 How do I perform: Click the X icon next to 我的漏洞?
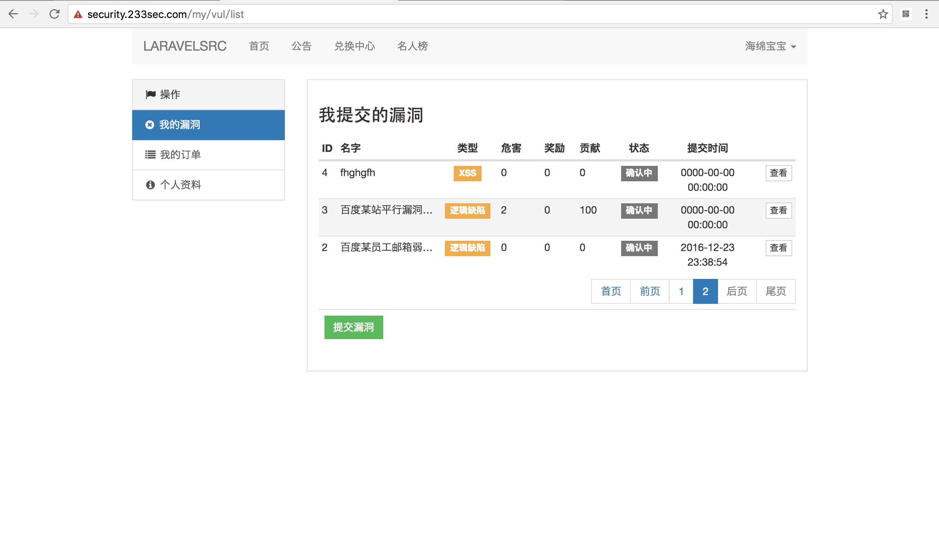150,125
